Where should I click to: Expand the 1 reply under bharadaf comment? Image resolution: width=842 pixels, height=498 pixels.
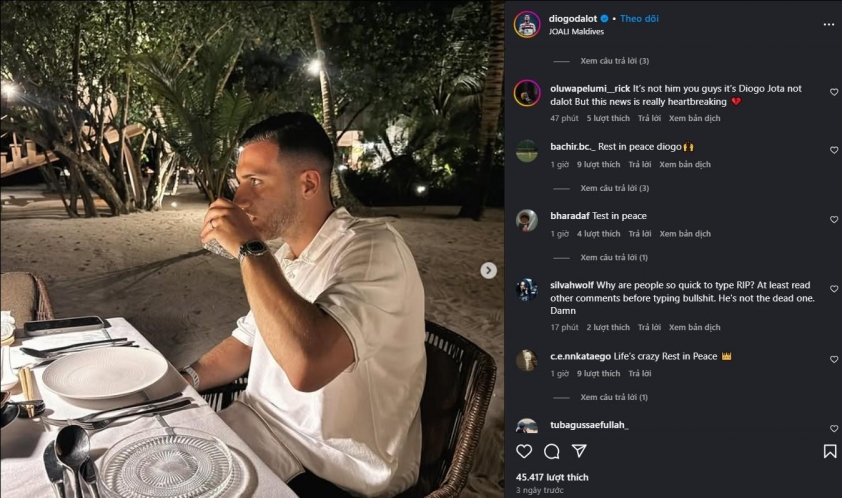[614, 257]
